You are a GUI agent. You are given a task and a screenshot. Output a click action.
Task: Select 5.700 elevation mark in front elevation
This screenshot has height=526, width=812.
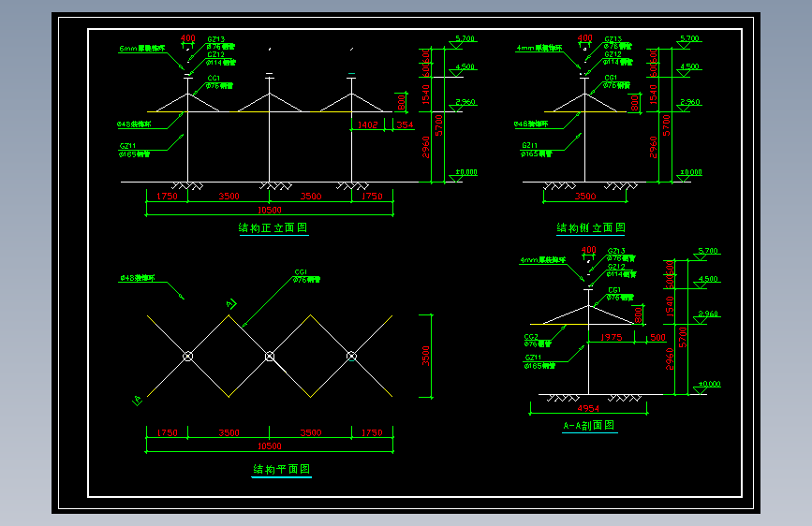coord(465,38)
